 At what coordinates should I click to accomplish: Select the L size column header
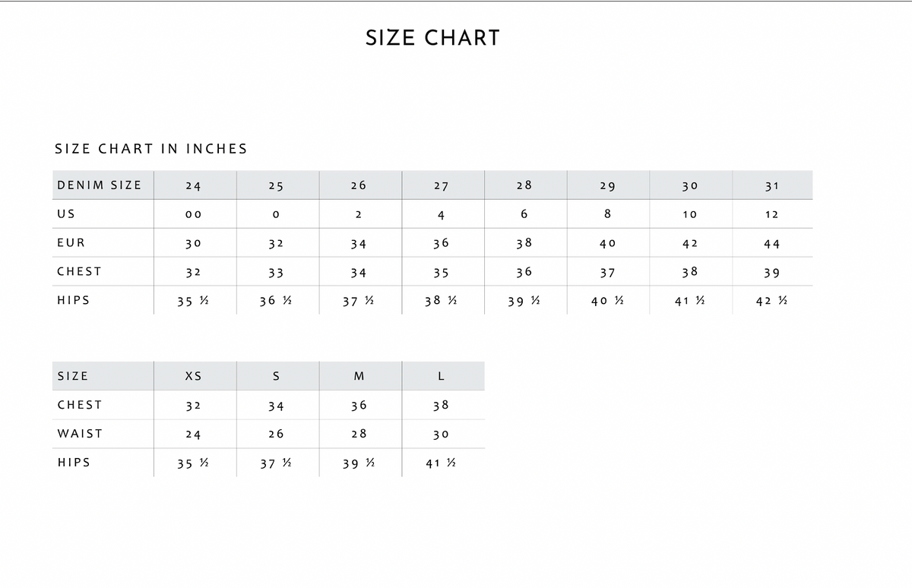441,376
